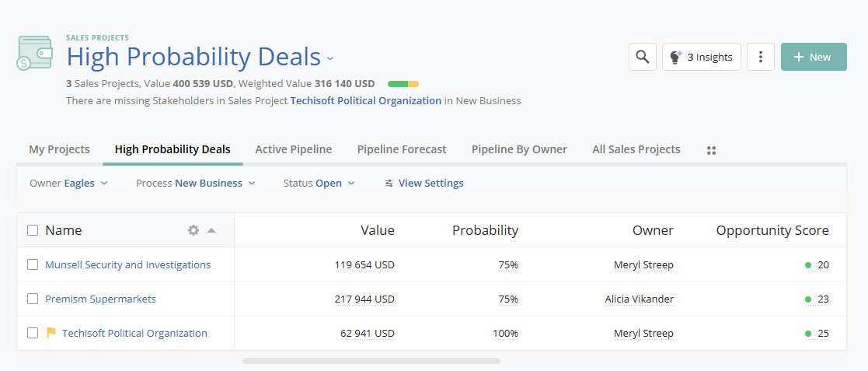Open the three-dot more options menu
The height and width of the screenshot is (371, 868).
pos(760,57)
